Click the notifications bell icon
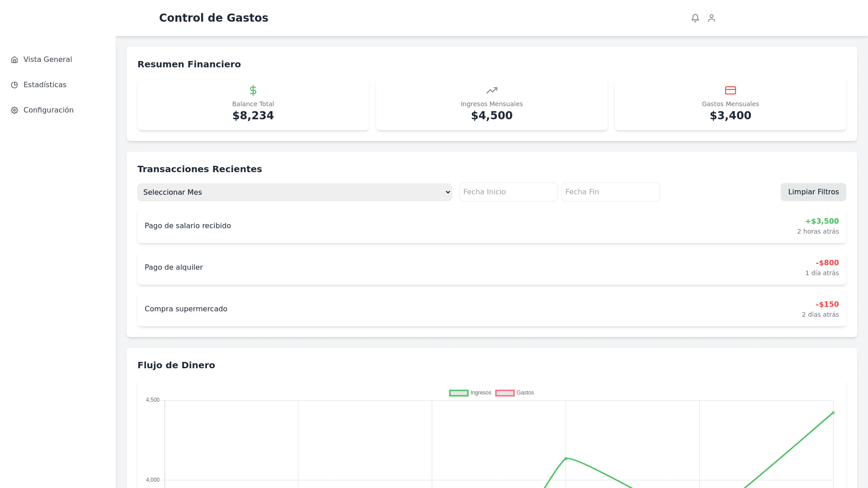Image resolution: width=868 pixels, height=488 pixels. 695,18
